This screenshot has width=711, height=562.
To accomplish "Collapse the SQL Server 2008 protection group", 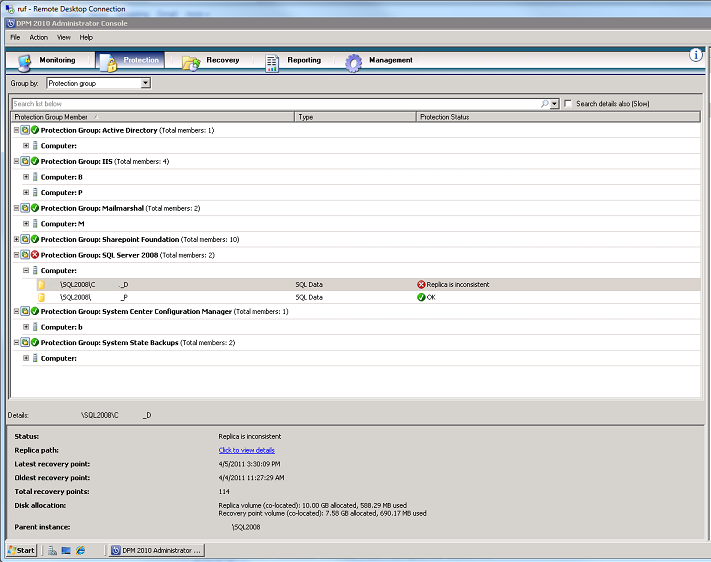I will (16, 255).
